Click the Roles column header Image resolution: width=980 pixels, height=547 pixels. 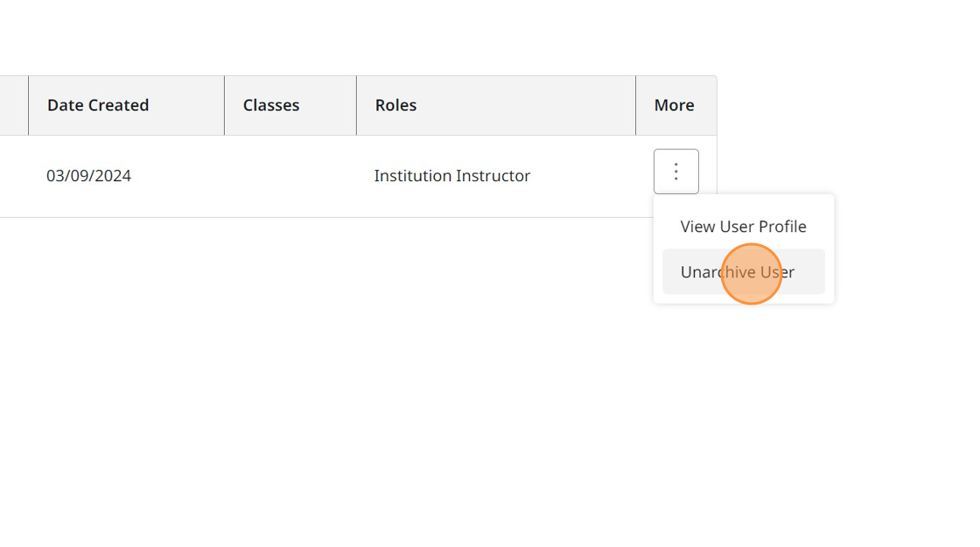pos(395,105)
